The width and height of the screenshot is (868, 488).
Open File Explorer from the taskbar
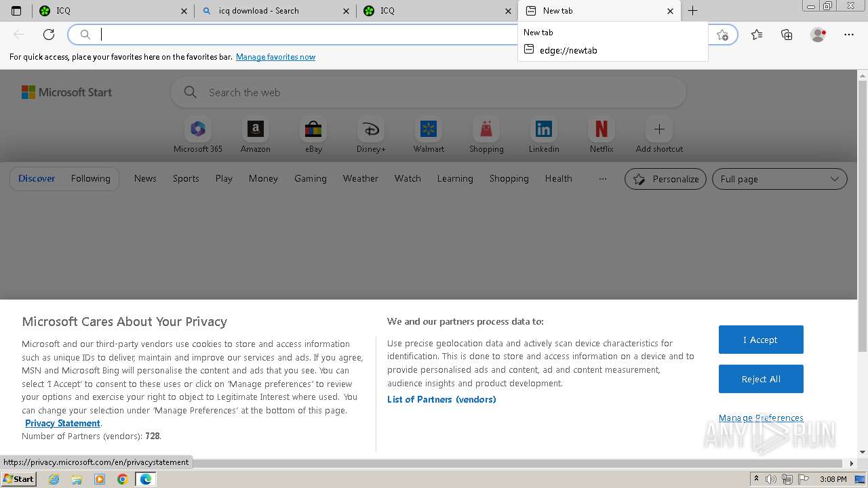click(x=77, y=479)
